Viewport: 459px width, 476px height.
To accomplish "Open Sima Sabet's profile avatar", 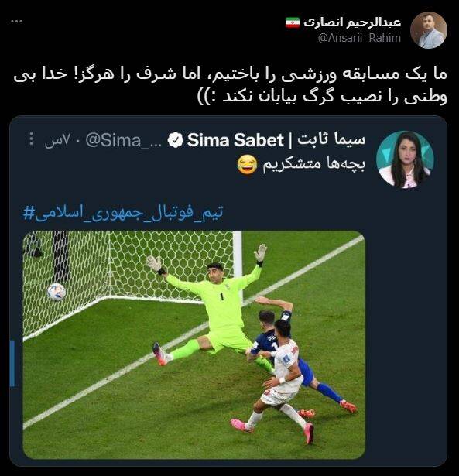I will pyautogui.click(x=405, y=159).
